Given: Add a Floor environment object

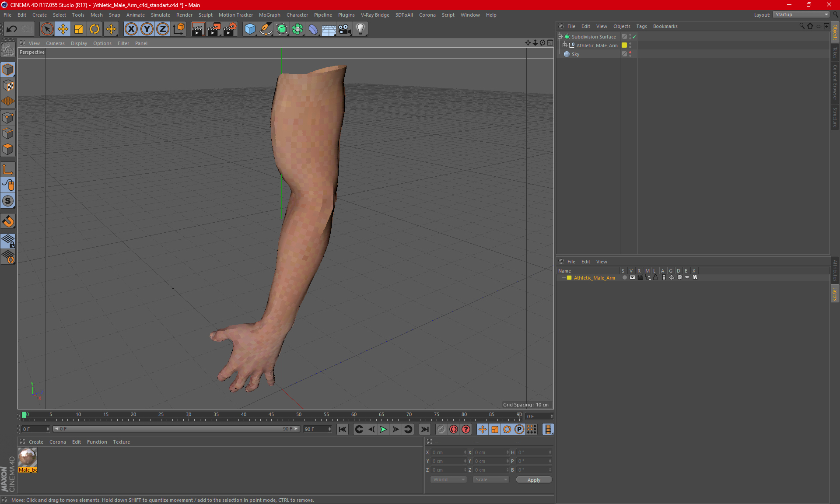Looking at the screenshot, I should [329, 29].
